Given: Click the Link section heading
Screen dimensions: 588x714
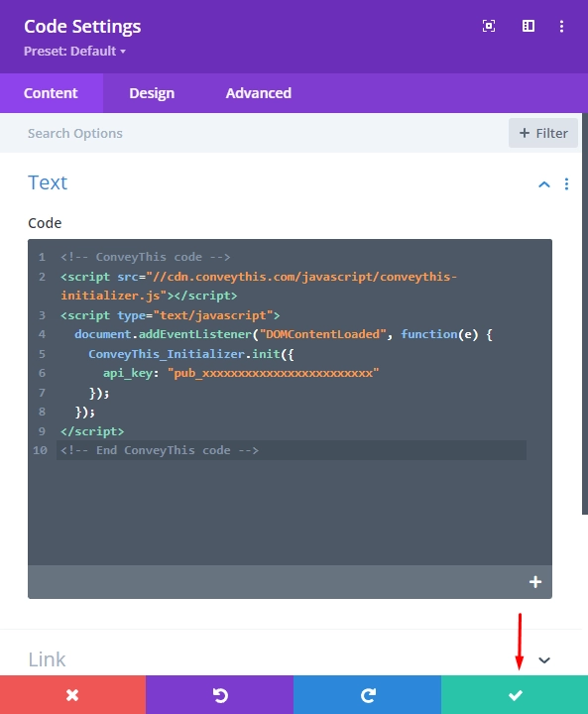Looking at the screenshot, I should coord(47,659).
